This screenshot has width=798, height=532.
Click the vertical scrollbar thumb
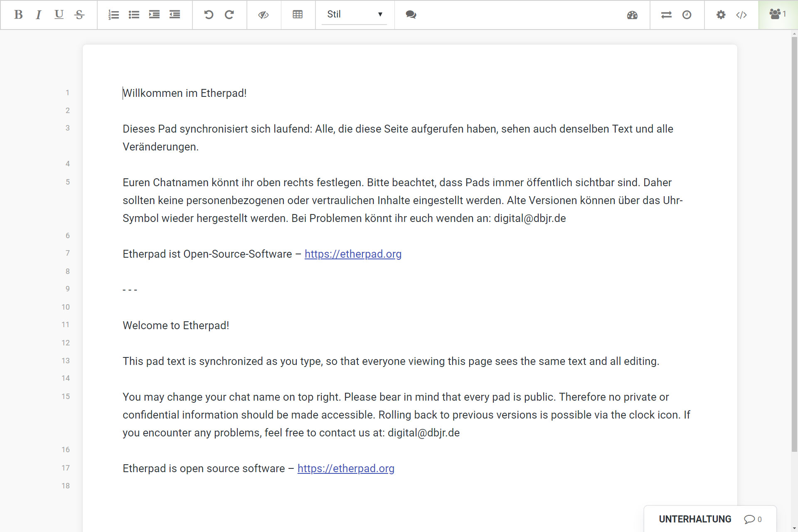(x=794, y=244)
